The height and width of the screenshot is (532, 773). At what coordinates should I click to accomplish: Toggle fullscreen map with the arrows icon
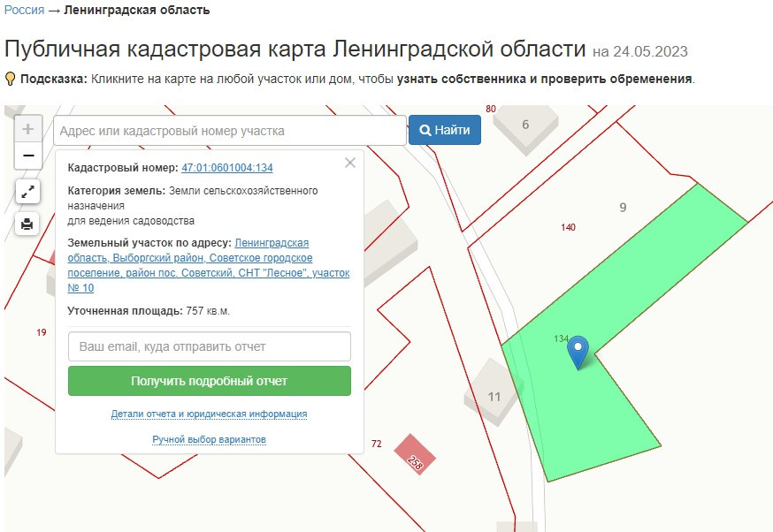pos(27,192)
